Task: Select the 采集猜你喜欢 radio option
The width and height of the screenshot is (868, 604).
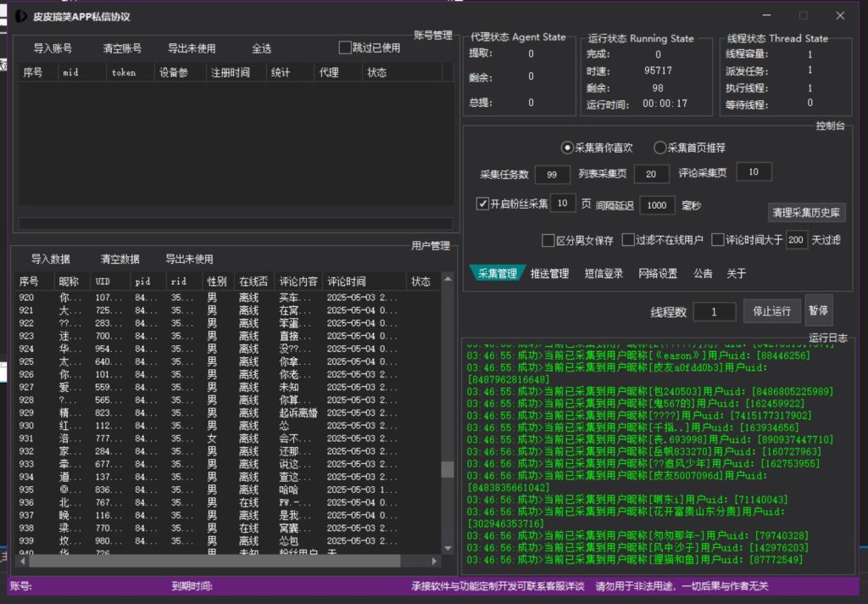Action: click(x=567, y=148)
